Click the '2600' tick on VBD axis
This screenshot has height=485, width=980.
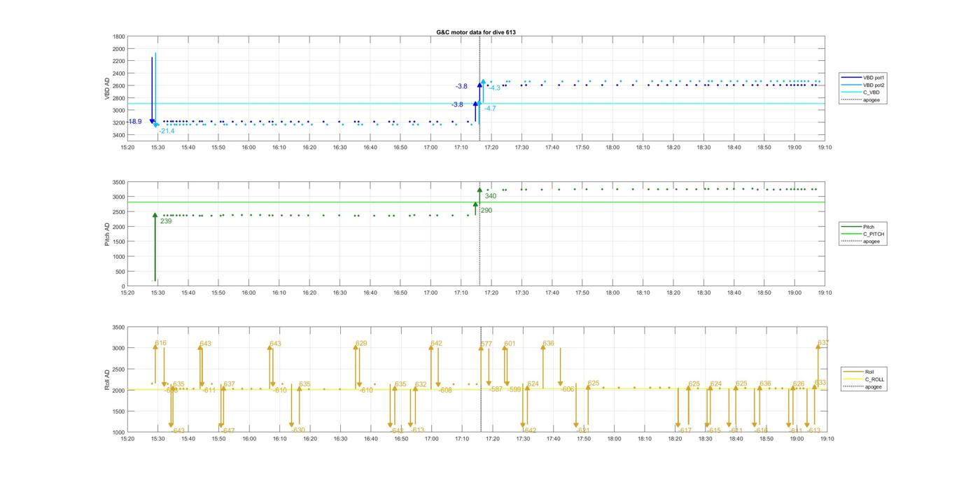[119, 85]
